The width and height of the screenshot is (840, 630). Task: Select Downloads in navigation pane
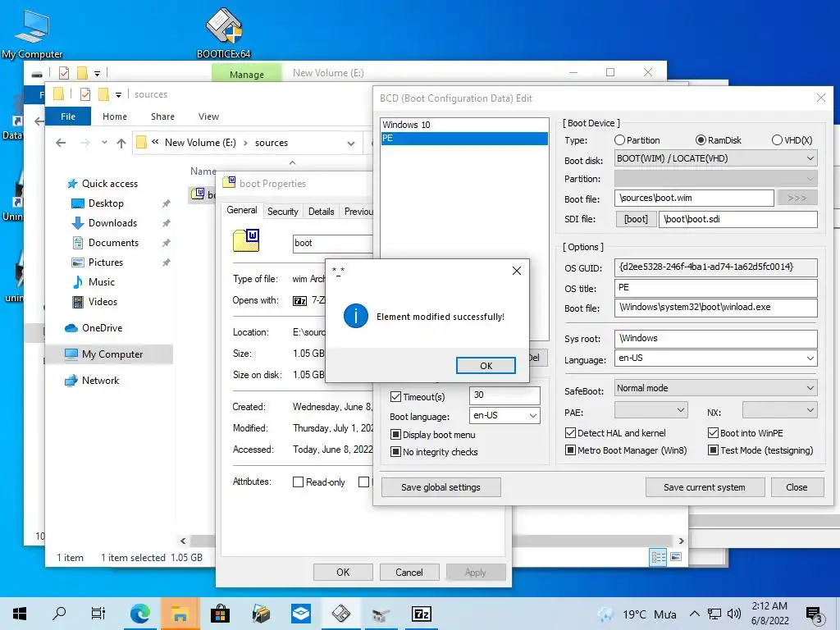click(x=112, y=223)
